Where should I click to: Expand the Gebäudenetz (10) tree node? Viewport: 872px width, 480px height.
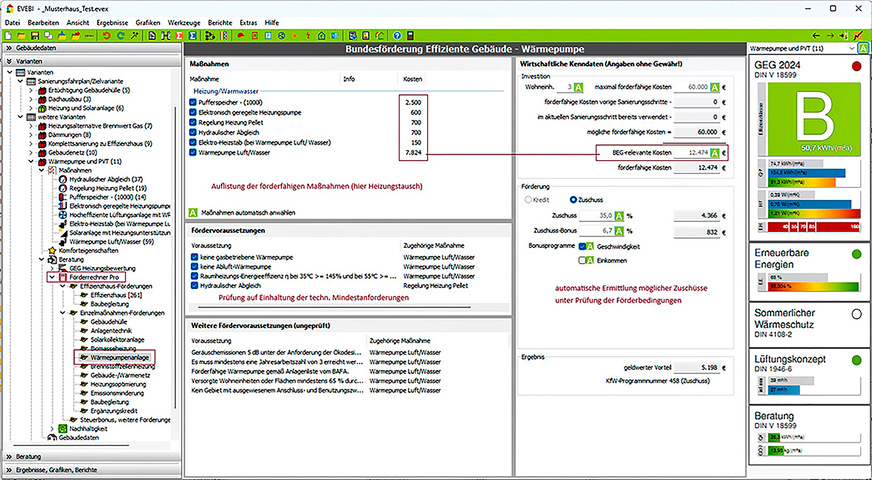(x=31, y=152)
